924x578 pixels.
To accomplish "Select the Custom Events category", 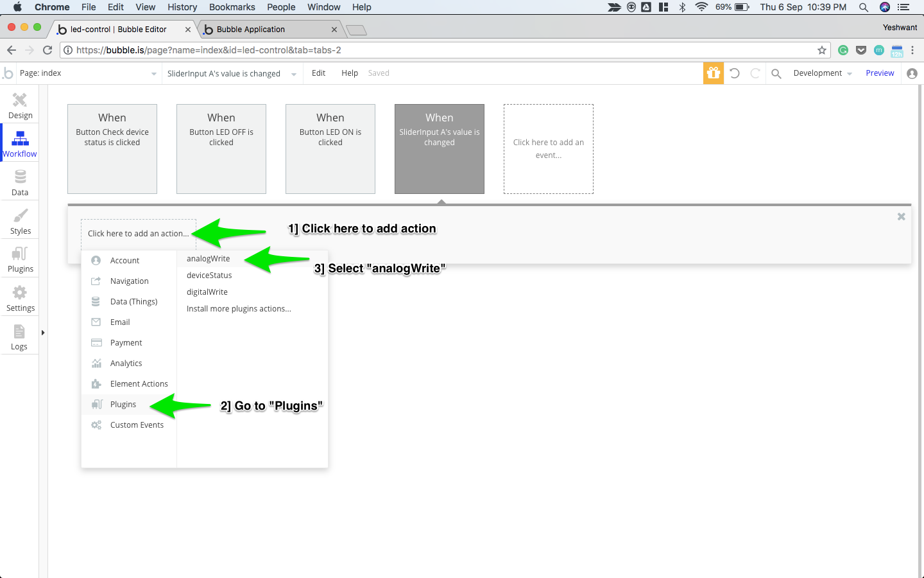I will point(129,425).
